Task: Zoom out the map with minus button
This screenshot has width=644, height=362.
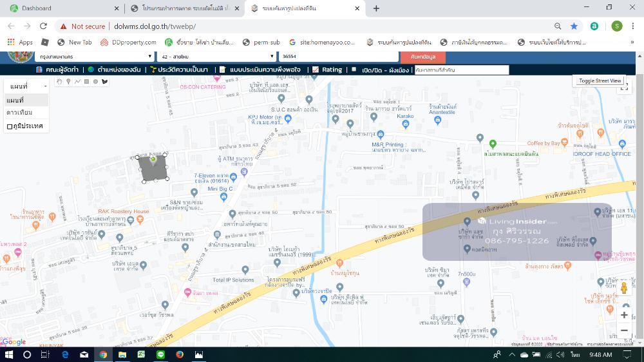Action: tap(623, 330)
